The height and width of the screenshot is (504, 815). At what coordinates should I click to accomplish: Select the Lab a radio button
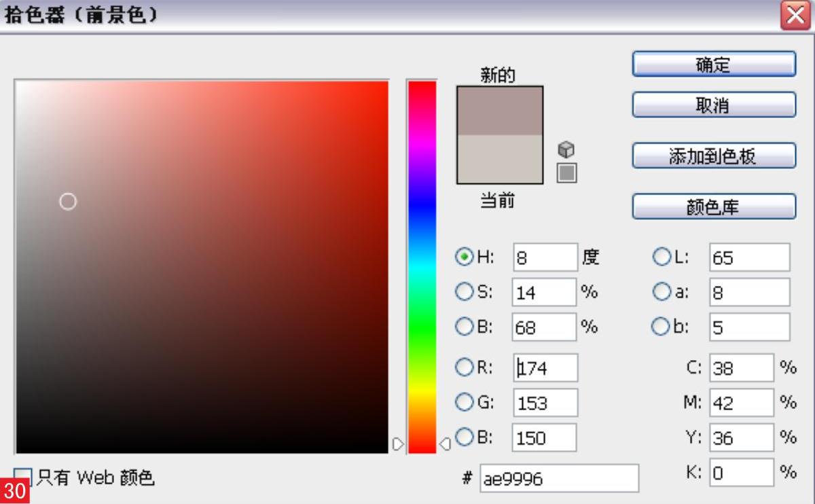pyautogui.click(x=662, y=292)
